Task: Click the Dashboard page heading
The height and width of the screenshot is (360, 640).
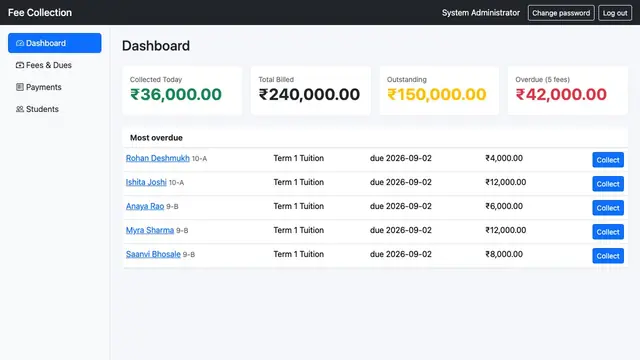Action: (156, 46)
